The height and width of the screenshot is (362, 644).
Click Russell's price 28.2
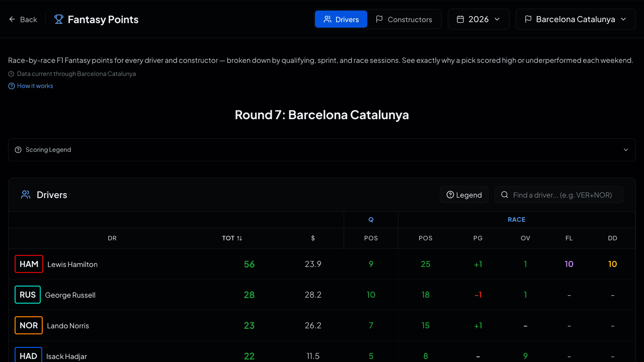point(313,295)
